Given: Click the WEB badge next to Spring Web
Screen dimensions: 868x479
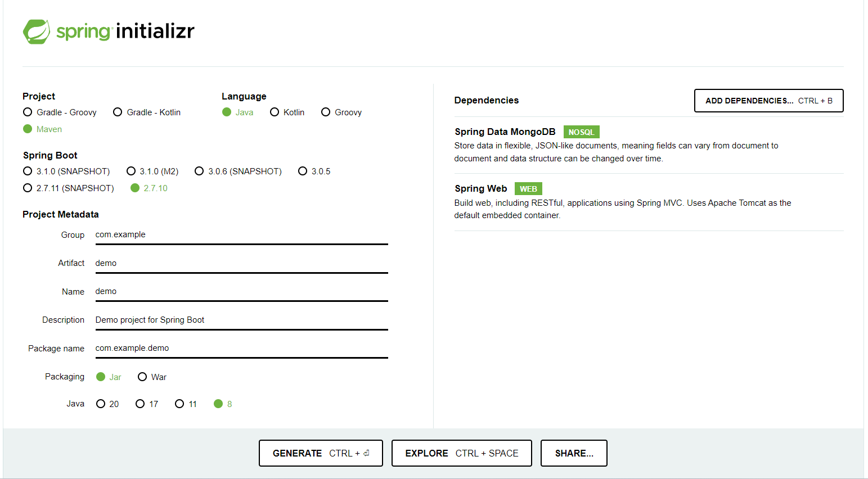Looking at the screenshot, I should coord(528,188).
